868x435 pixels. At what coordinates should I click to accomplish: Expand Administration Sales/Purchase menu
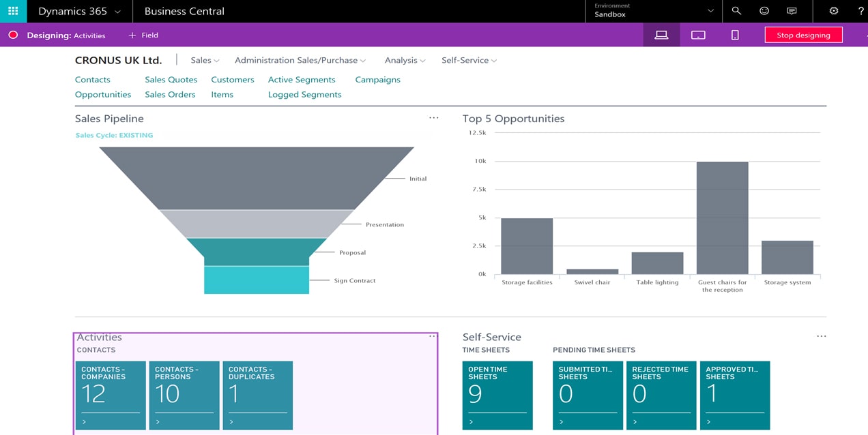pos(300,60)
